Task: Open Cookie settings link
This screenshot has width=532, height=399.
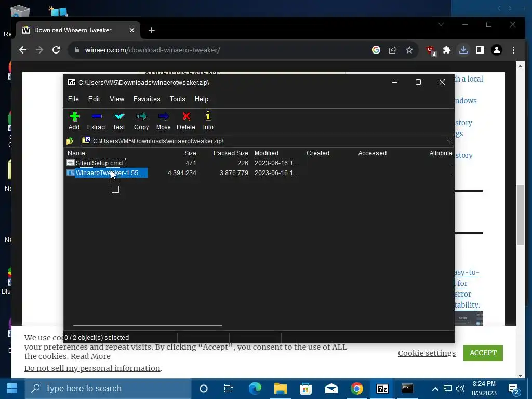Action: [427, 353]
